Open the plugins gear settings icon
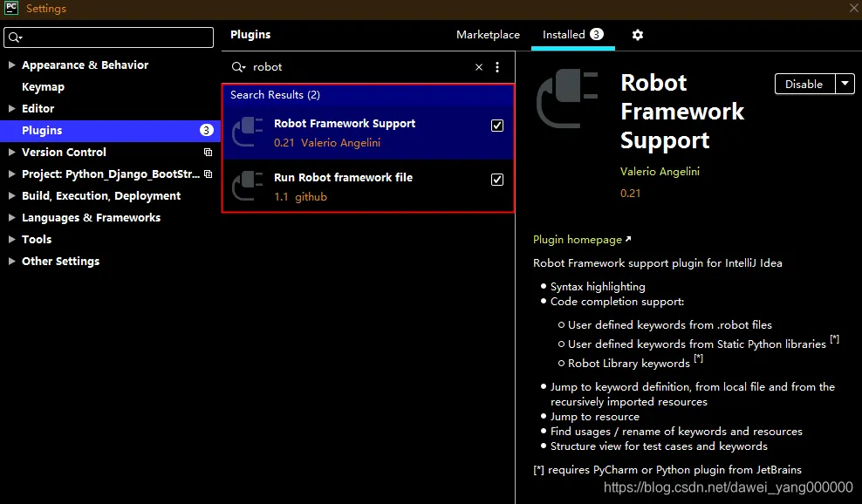862x504 pixels. tap(637, 35)
